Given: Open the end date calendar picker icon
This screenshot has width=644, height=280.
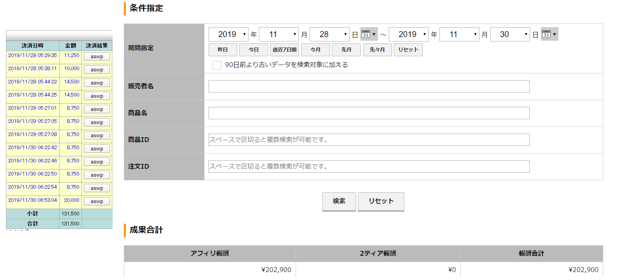Looking at the screenshot, I should tap(549, 34).
